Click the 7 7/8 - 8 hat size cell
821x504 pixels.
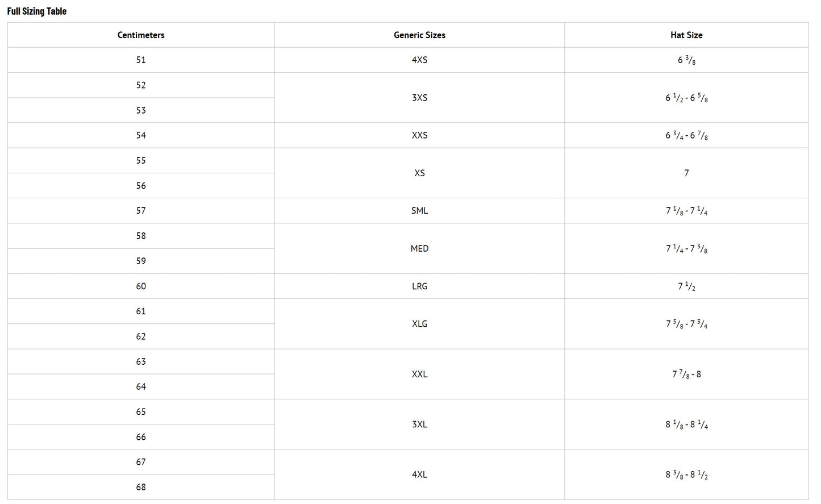click(686, 374)
